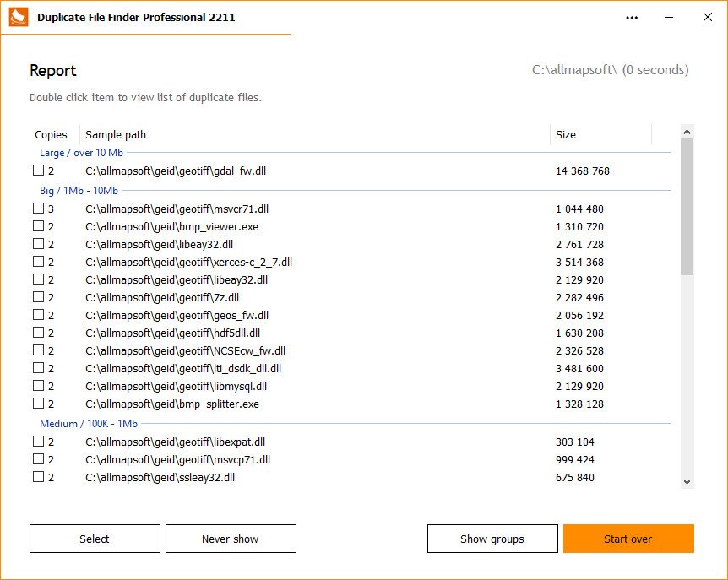Mark the libmysql.dll checkbox
Viewport: 728px width, 580px height.
[39, 386]
